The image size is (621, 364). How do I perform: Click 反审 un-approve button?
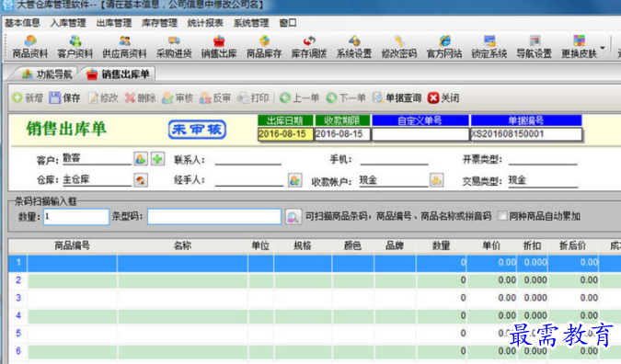pyautogui.click(x=215, y=97)
